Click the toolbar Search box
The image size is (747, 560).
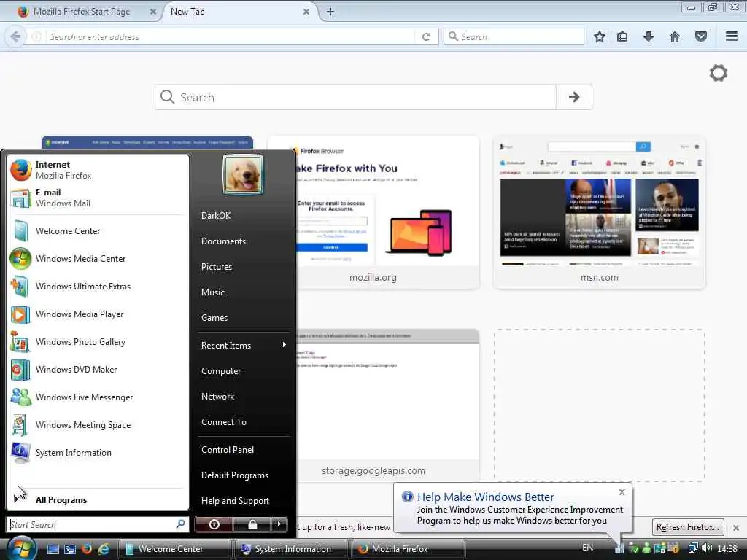(514, 36)
